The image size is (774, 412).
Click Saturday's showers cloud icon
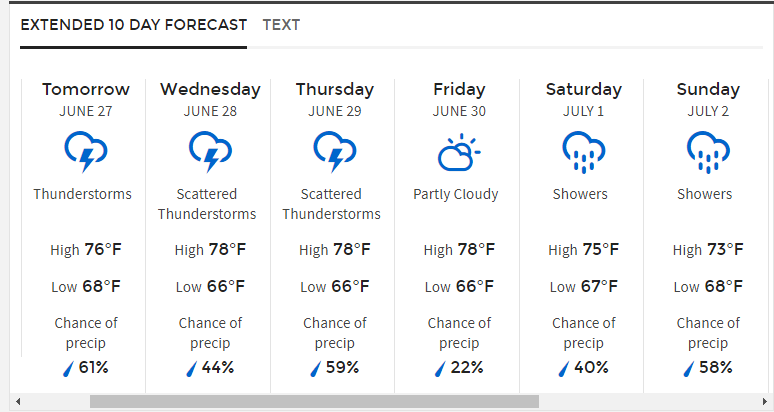point(583,152)
